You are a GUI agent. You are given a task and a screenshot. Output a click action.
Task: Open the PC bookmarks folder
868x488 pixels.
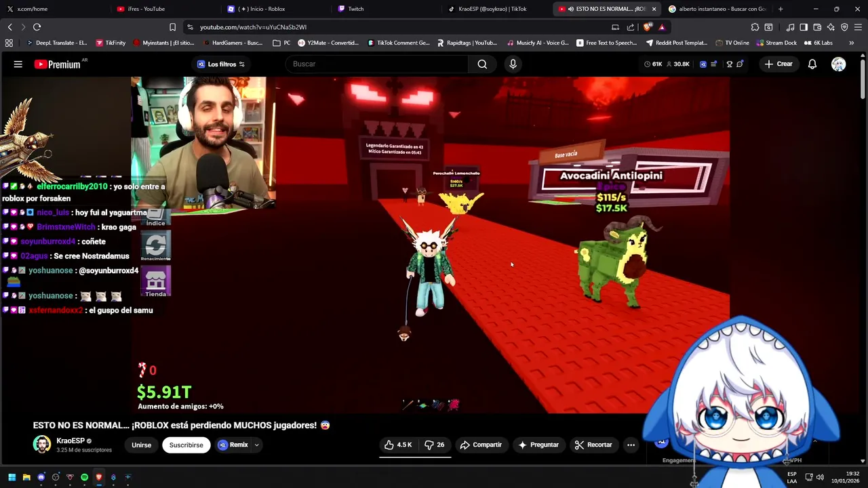tap(281, 43)
